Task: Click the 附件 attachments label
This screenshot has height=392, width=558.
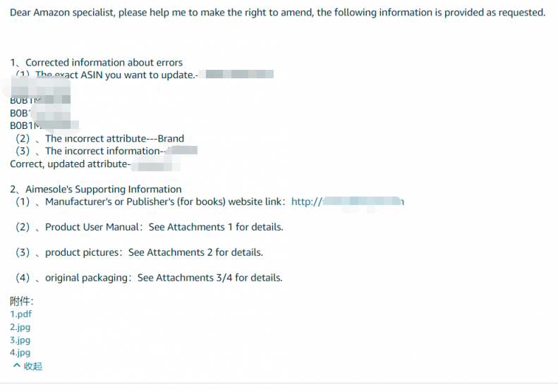Action: click(21, 301)
